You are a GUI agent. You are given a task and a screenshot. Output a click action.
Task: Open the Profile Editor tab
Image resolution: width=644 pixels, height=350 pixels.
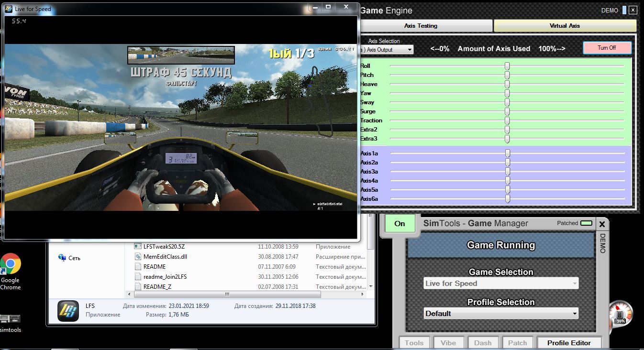click(x=569, y=342)
